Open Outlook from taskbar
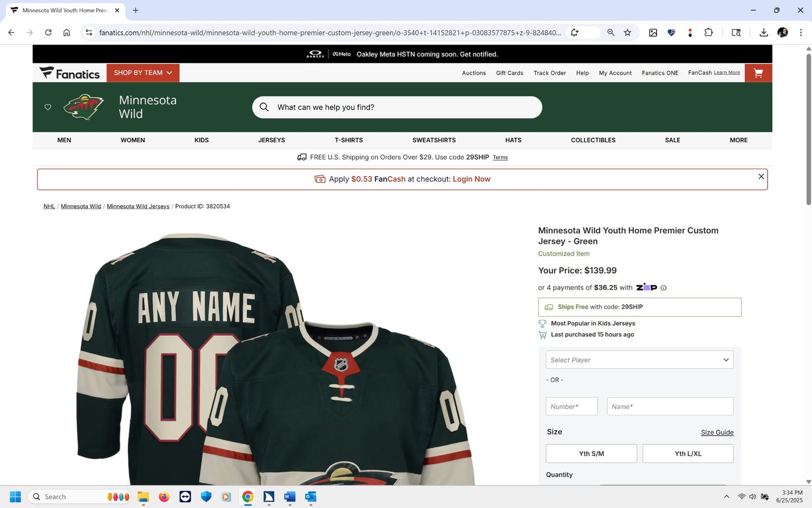 point(311,497)
